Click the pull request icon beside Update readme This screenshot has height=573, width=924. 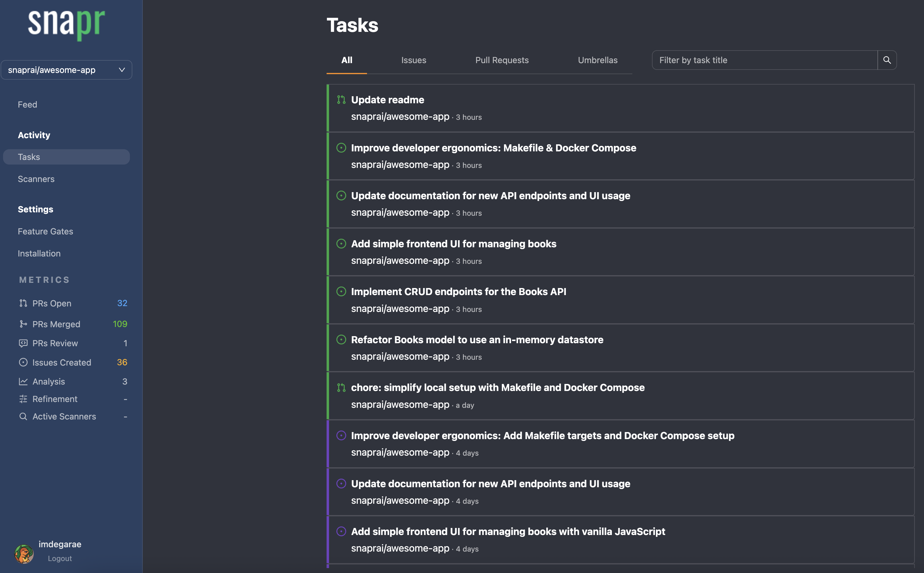[341, 99]
